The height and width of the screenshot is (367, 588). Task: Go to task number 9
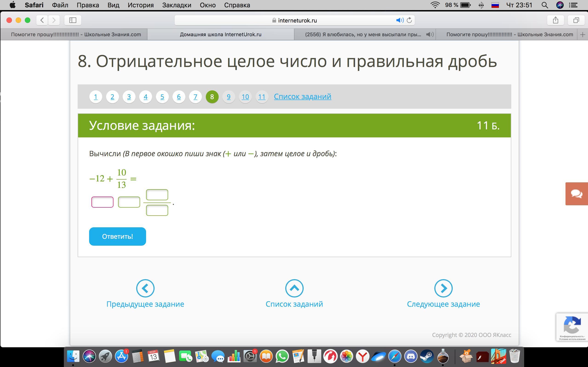click(228, 97)
